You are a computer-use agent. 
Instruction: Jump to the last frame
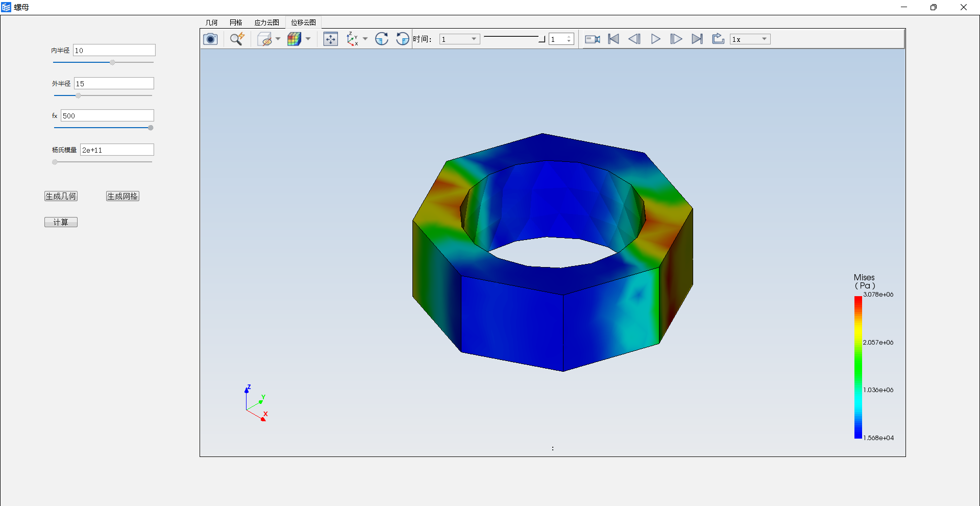tap(697, 39)
